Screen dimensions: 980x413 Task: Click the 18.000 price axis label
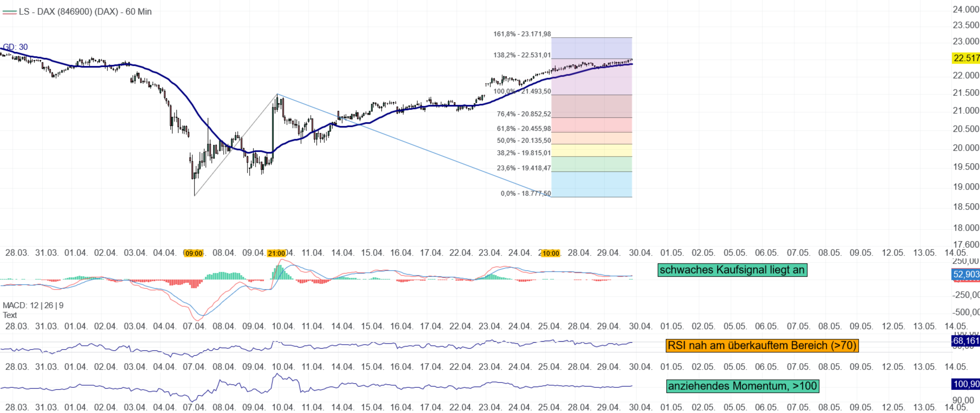coord(966,228)
